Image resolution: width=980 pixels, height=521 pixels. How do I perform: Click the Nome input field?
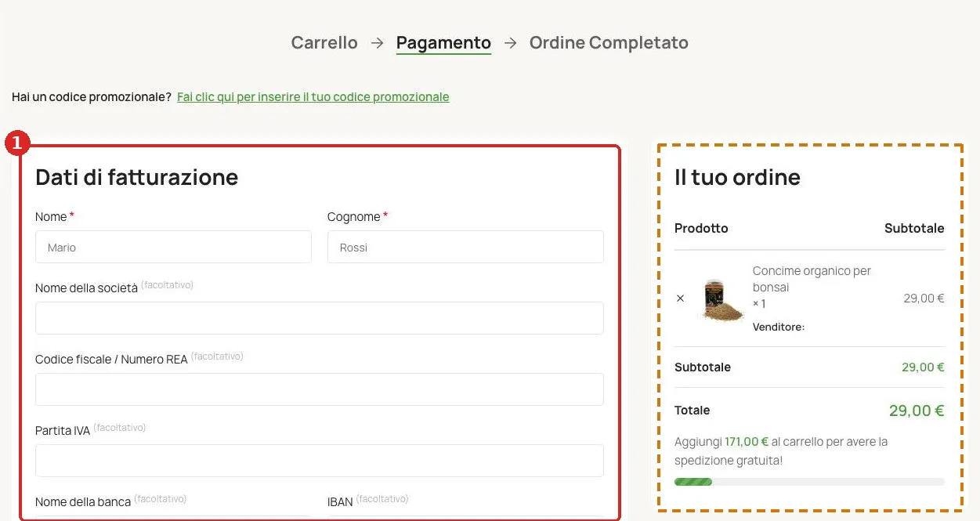173,247
